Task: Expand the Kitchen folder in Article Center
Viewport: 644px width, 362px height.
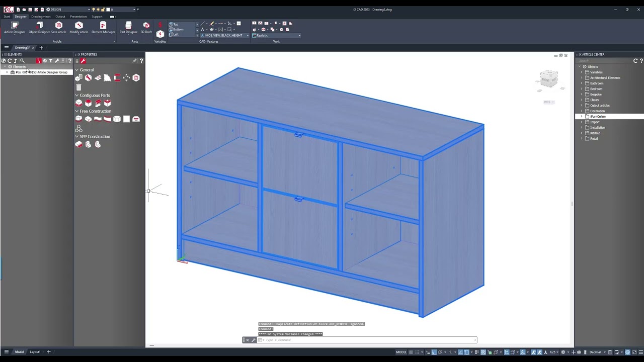Action: (582, 133)
